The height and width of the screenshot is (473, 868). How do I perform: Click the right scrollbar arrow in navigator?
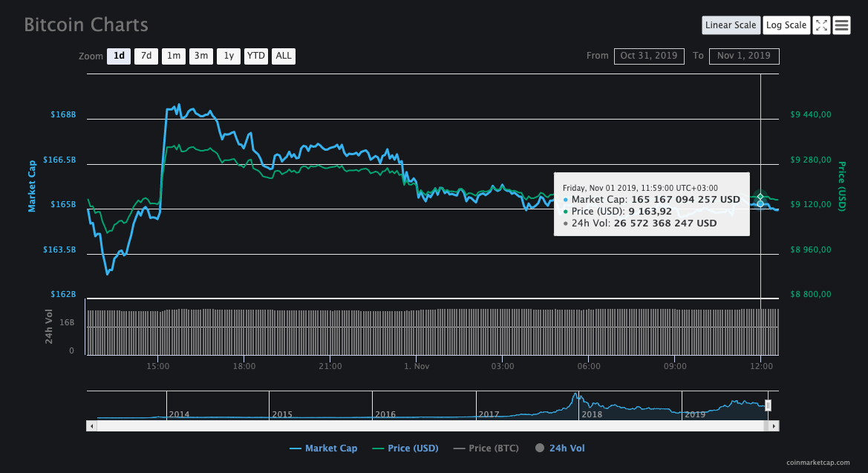point(774,426)
